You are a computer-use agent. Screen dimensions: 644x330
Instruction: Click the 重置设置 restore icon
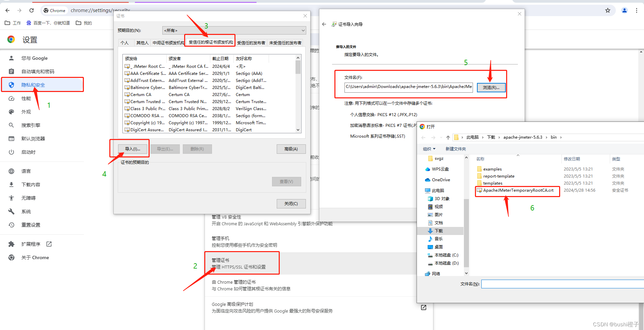point(11,225)
